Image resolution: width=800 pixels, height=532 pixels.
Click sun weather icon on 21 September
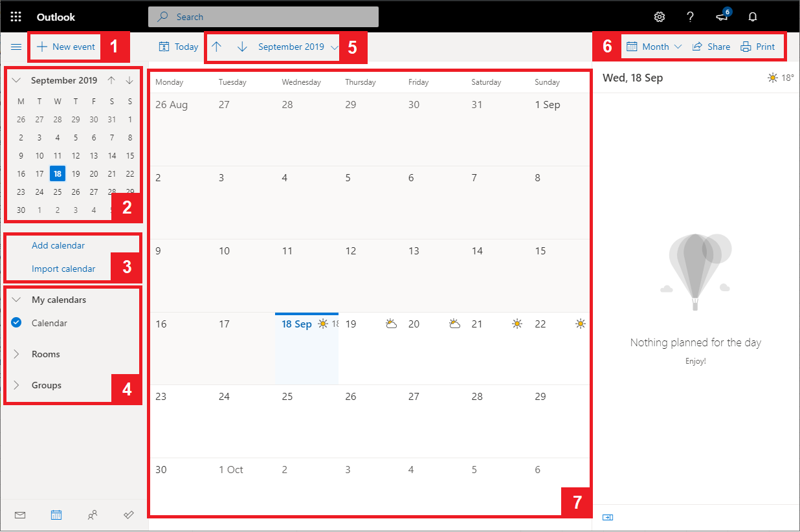(517, 324)
